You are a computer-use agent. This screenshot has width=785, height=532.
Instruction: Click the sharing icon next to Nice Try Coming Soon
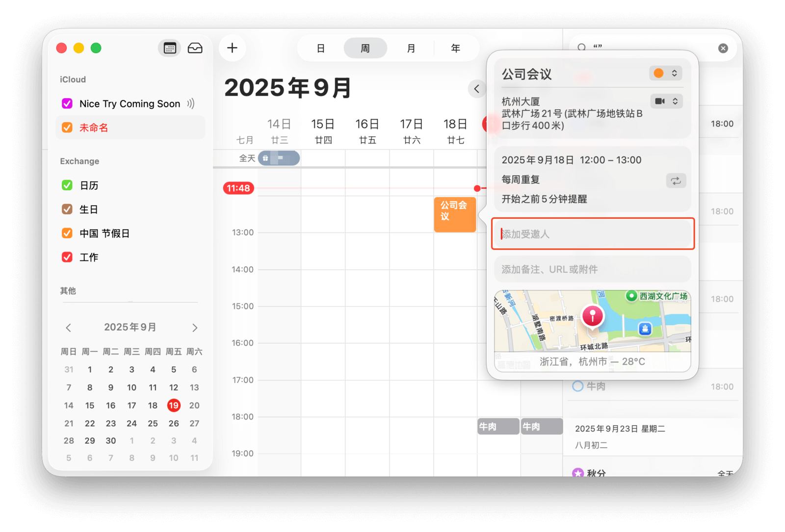[191, 103]
